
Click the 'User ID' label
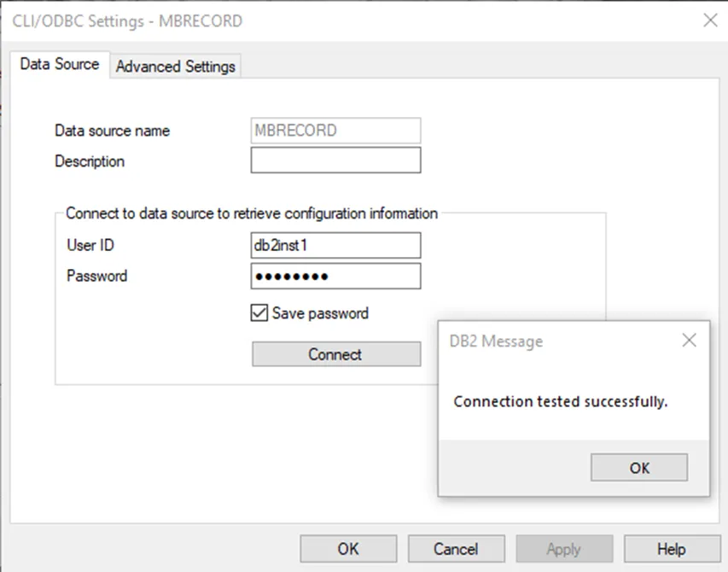[x=90, y=245]
